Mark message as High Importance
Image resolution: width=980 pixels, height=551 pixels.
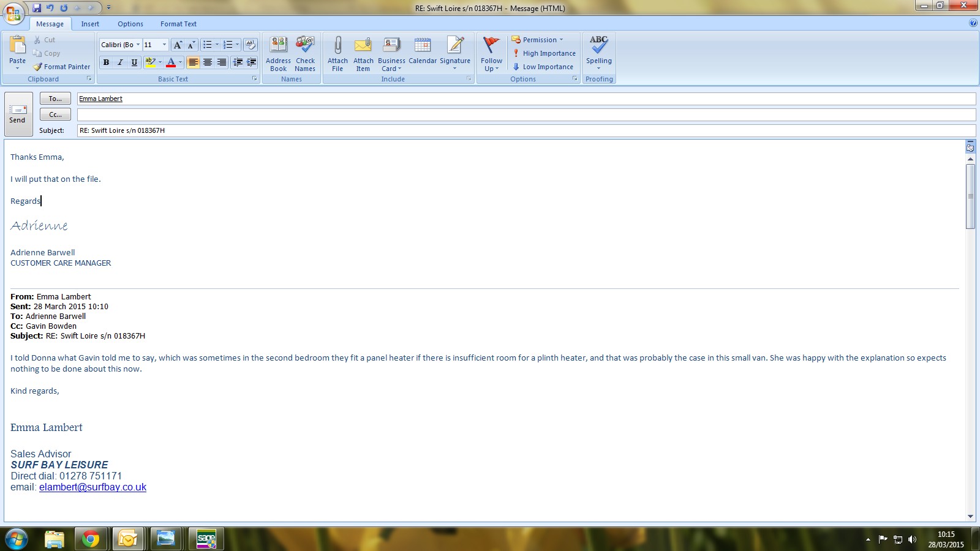pyautogui.click(x=544, y=53)
